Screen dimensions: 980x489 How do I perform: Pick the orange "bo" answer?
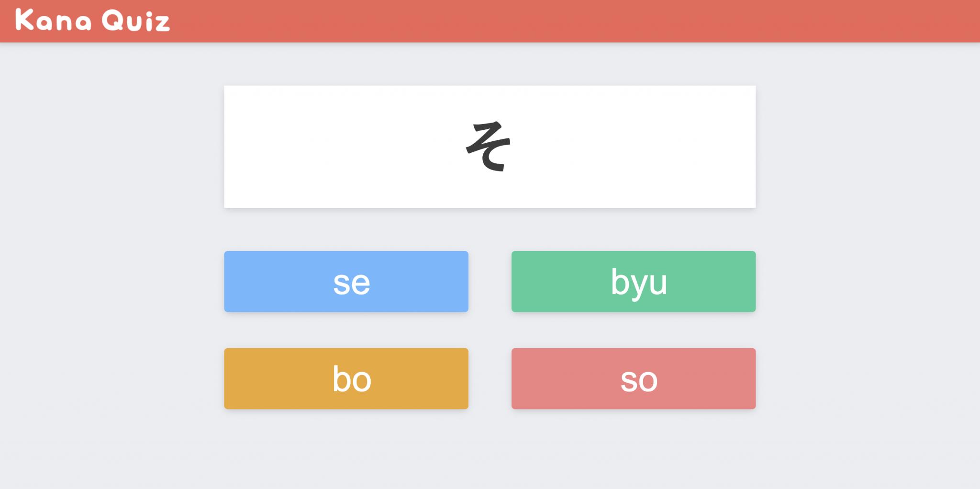click(x=346, y=378)
